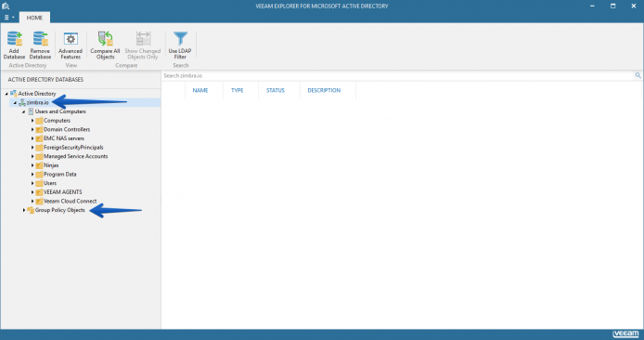Select the Managed Service Accounts folder
This screenshot has width=644, height=340.
[x=75, y=156]
